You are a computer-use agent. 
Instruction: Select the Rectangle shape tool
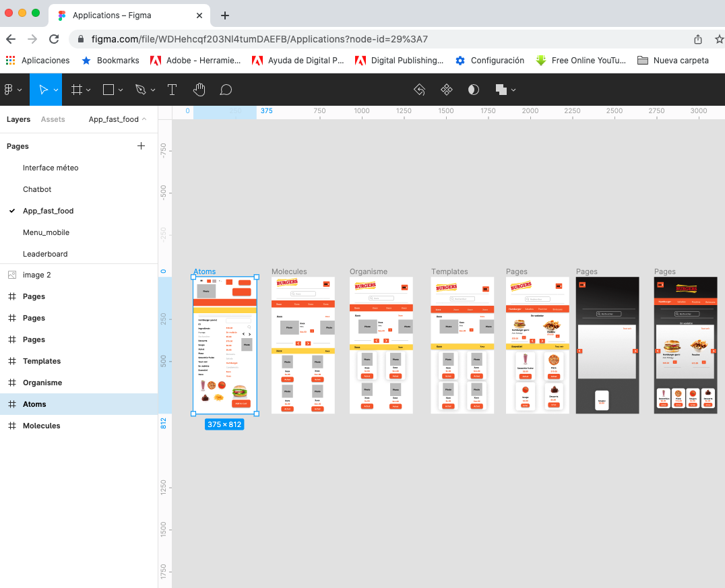pyautogui.click(x=108, y=90)
